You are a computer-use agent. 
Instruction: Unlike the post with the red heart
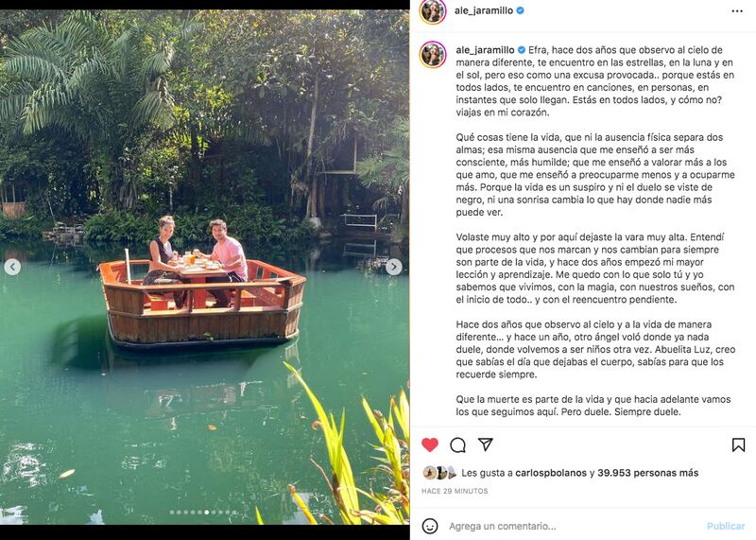click(x=430, y=444)
